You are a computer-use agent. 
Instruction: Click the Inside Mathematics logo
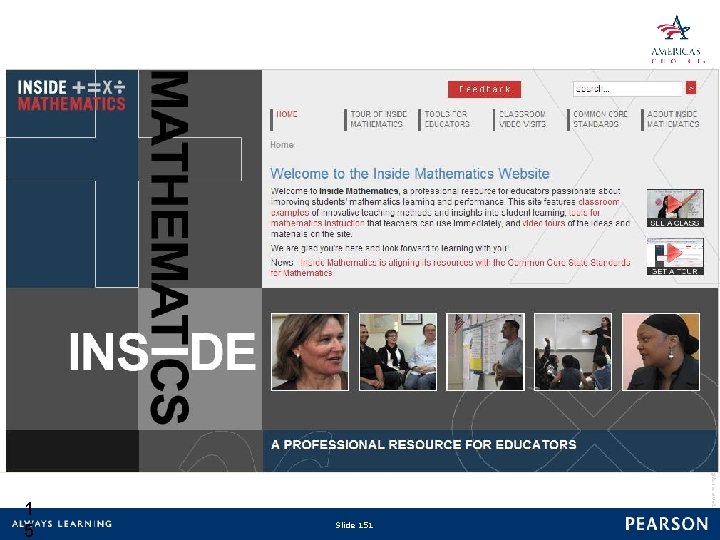[x=71, y=96]
